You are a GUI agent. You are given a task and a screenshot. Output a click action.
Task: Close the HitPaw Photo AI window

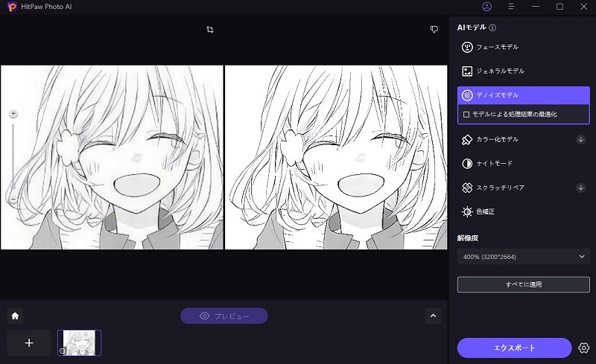click(584, 7)
